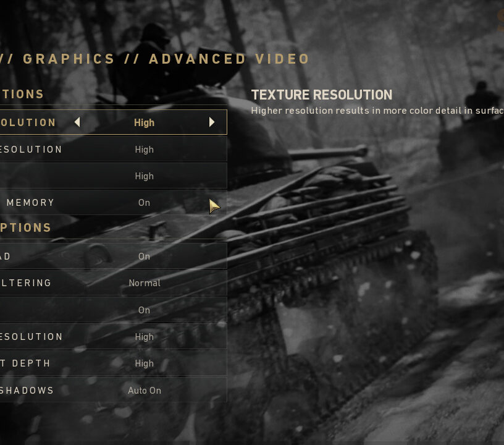The height and width of the screenshot is (445, 504).
Task: Click the High value in the Texture Resolution row
Action: point(145,122)
